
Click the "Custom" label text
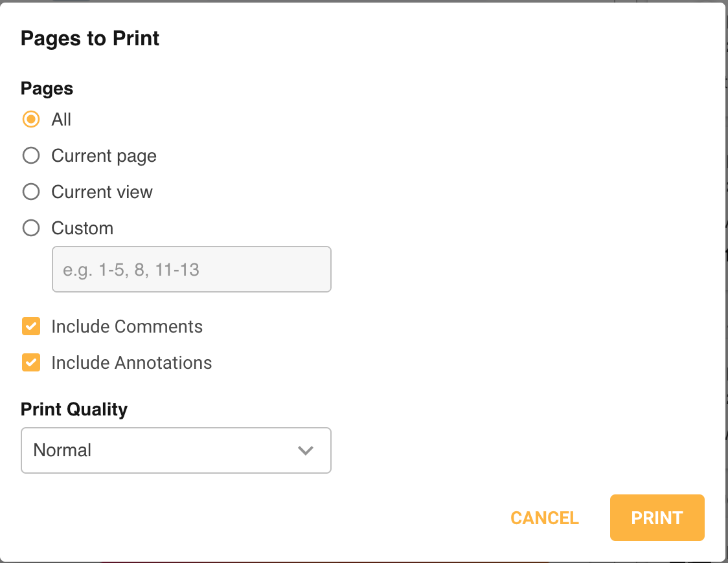(x=82, y=228)
